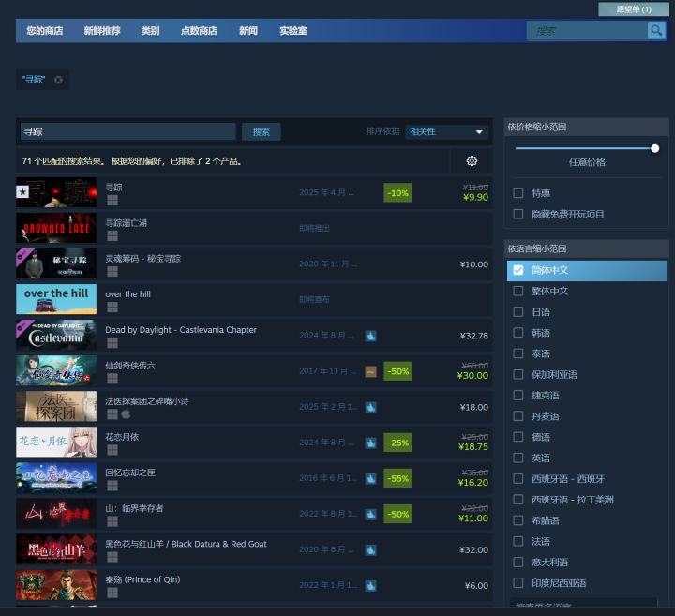The width and height of the screenshot is (675, 616).
Task: Check the 意大利语 language filter
Action: [518, 562]
